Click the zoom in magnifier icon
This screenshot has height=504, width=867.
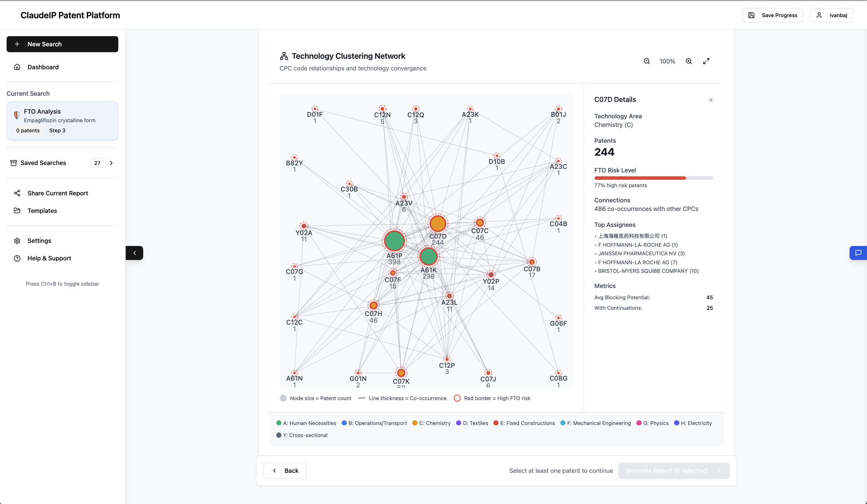pos(688,61)
